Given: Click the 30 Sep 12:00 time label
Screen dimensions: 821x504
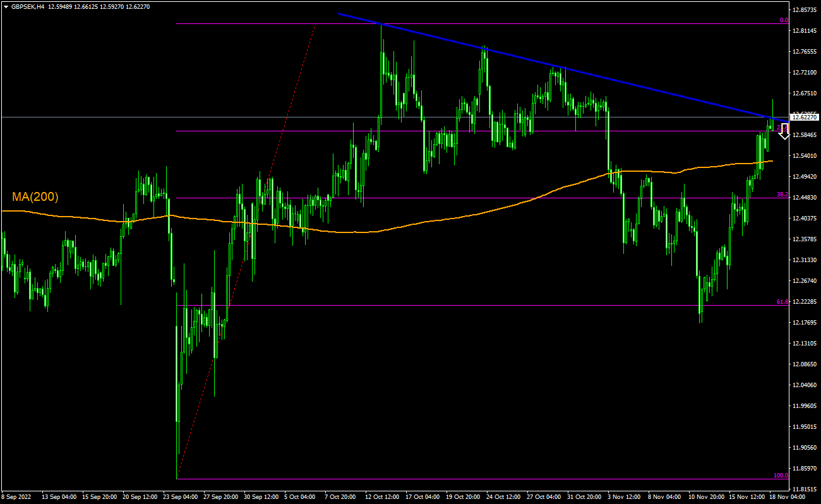Looking at the screenshot, I should pyautogui.click(x=263, y=497).
